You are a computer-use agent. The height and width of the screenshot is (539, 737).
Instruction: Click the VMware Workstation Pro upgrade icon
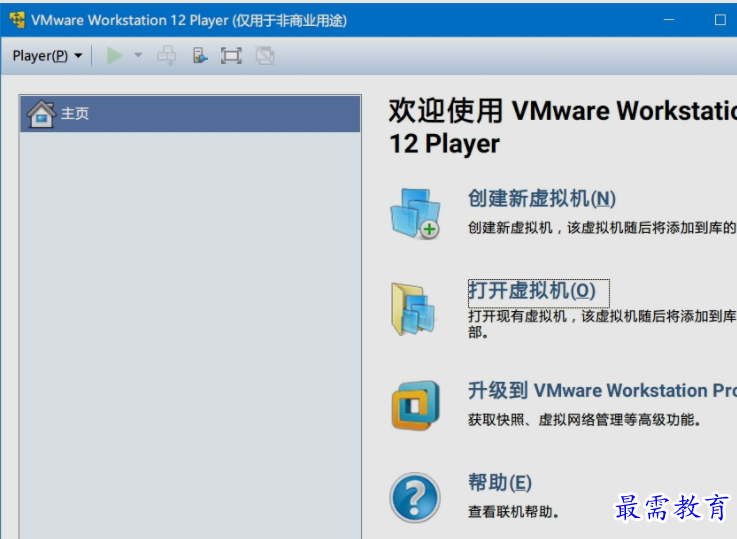[x=416, y=406]
